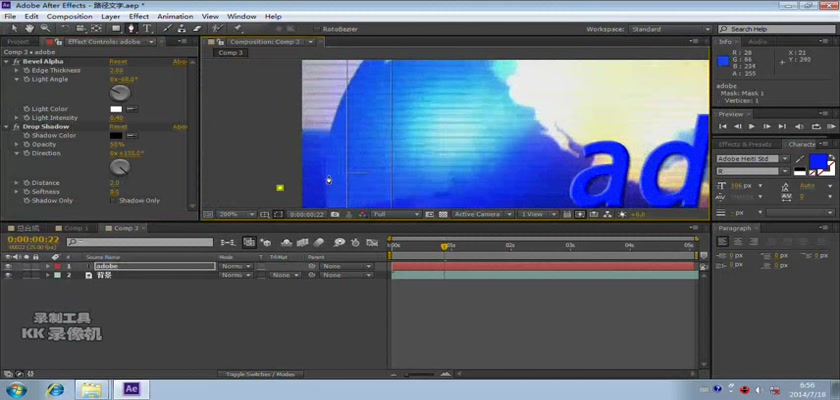This screenshot has width=840, height=400.
Task: Toggle the RotoBezier checkbox
Action: point(317,29)
